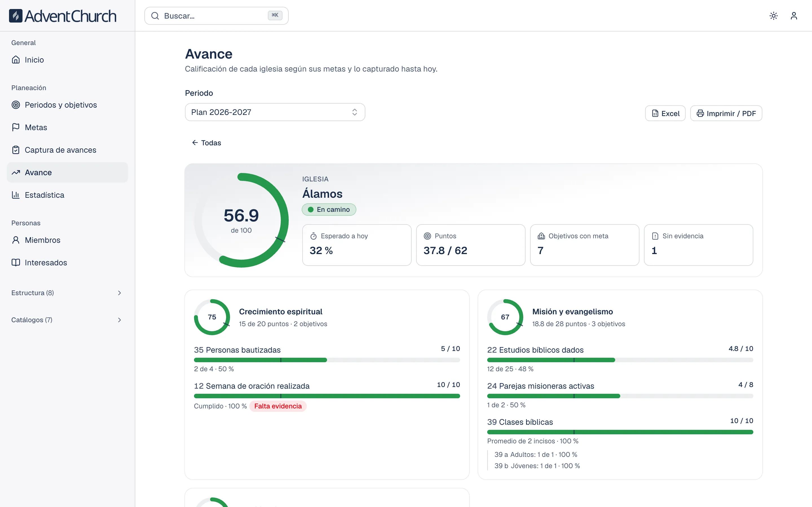
Task: Click the AdventChurch logo
Action: click(x=63, y=16)
